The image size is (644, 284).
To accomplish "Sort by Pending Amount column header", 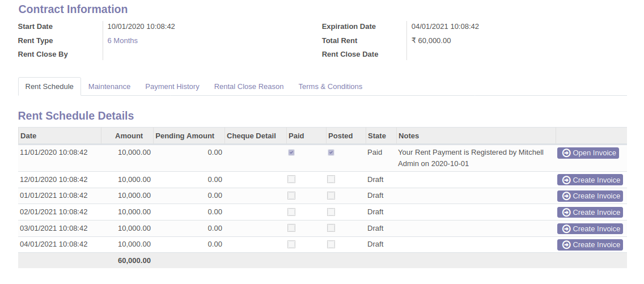I will [x=189, y=136].
